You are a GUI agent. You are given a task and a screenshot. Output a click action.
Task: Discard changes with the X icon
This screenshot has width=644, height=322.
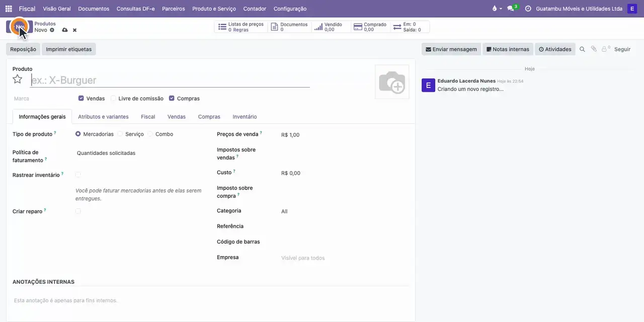point(74,30)
